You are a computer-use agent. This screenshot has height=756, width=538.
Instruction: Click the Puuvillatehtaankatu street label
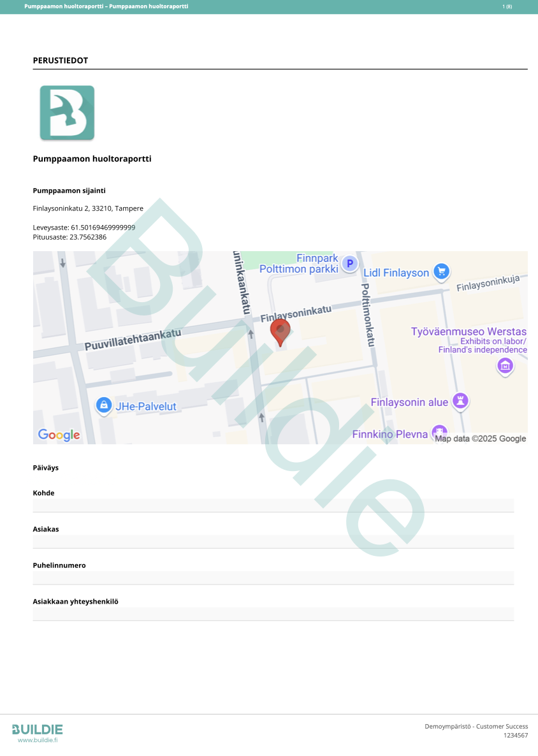(x=133, y=339)
